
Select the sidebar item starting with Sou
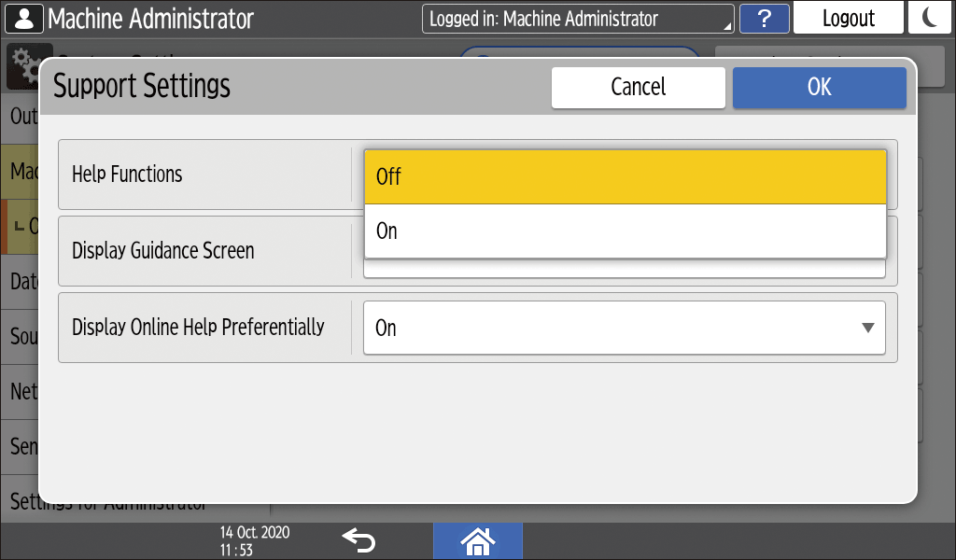[22, 336]
